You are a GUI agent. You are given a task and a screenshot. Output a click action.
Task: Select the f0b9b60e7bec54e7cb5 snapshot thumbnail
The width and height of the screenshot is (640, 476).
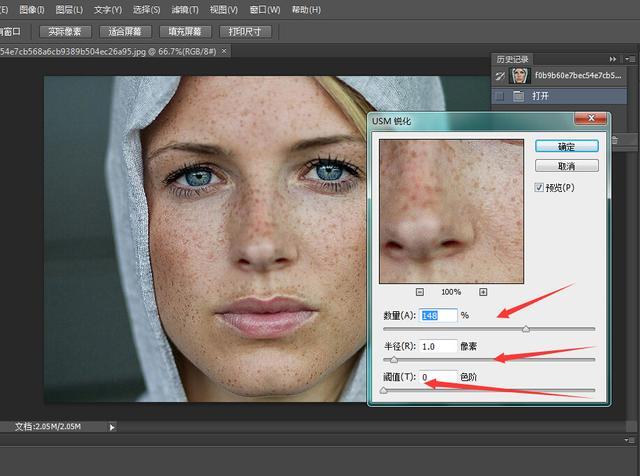coord(519,76)
